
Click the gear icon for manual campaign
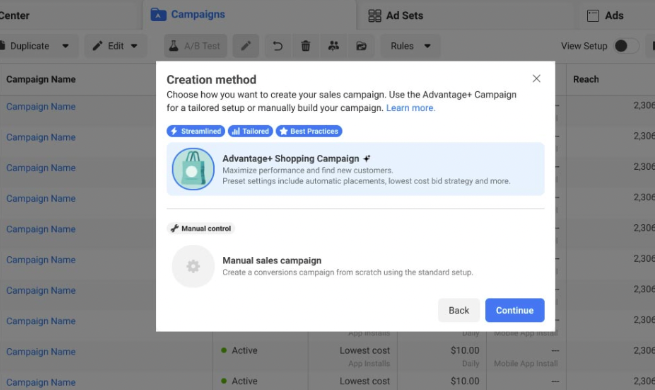click(193, 266)
